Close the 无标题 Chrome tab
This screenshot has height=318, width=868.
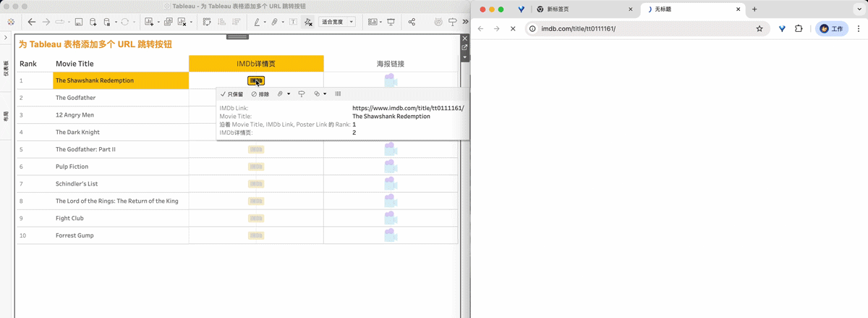[737, 9]
